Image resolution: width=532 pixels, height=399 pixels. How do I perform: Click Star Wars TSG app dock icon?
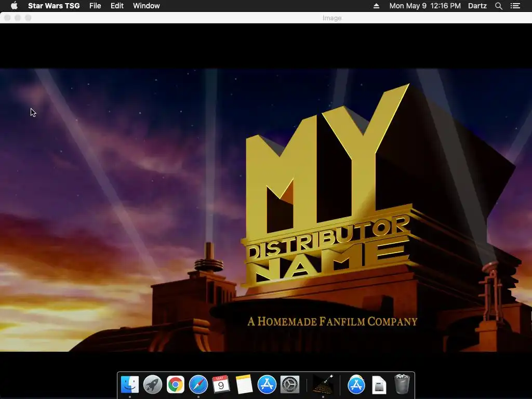pyautogui.click(x=323, y=385)
